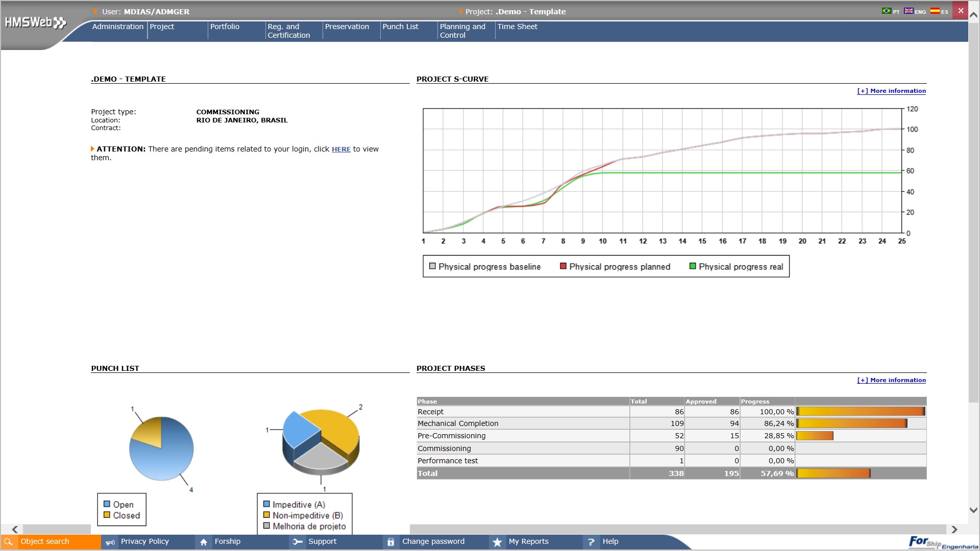Image resolution: width=980 pixels, height=551 pixels.
Task: Click the Mechanical Completion progress bar
Action: point(851,423)
